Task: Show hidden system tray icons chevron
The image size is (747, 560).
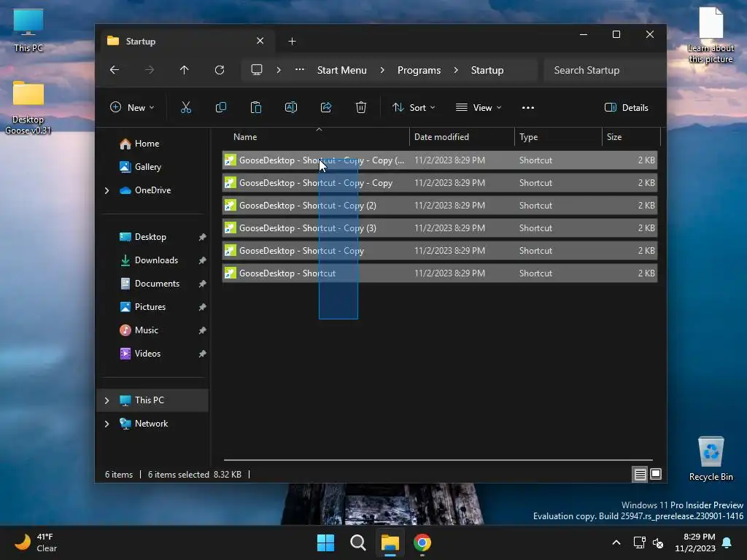Action: (616, 542)
